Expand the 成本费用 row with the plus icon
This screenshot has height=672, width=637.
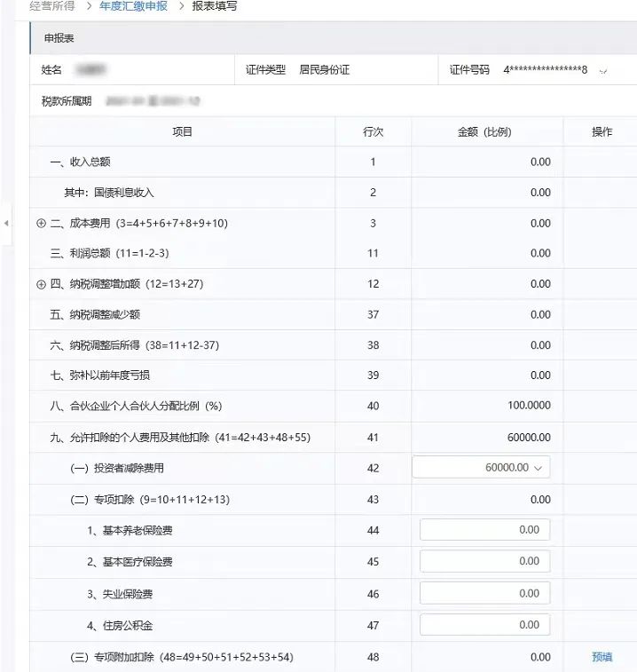click(41, 224)
